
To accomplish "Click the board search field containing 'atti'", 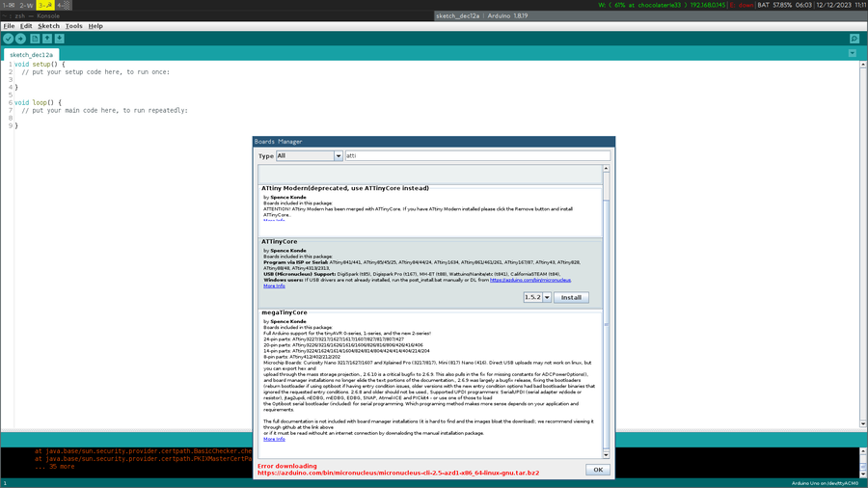I will click(x=477, y=156).
